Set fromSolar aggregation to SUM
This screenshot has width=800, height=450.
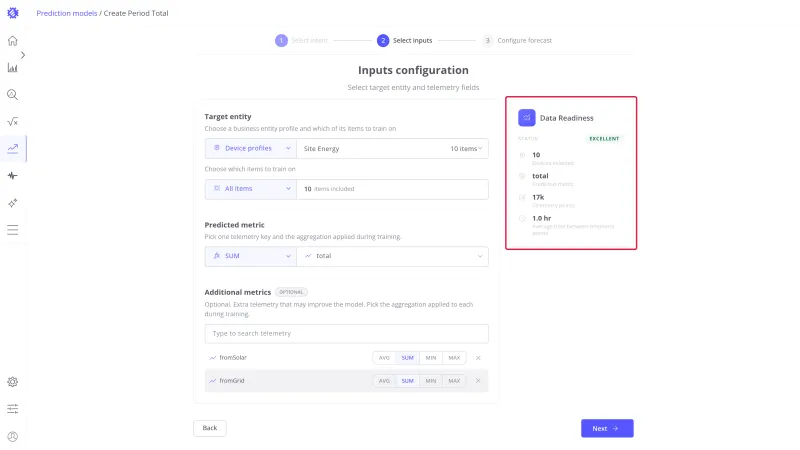click(407, 358)
